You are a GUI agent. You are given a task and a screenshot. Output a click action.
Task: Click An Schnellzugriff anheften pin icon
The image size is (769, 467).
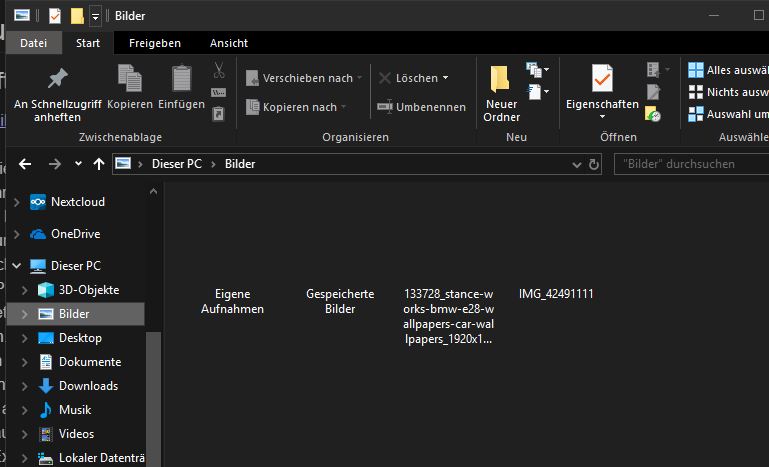pos(57,78)
